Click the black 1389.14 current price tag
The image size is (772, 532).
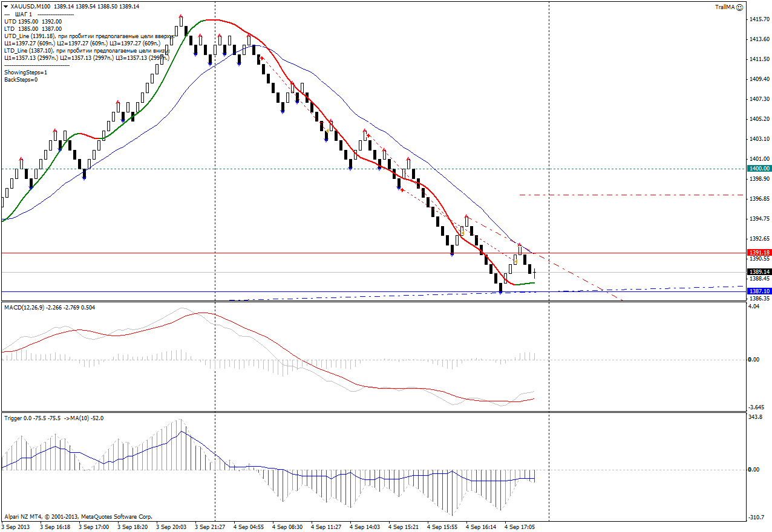pyautogui.click(x=759, y=272)
